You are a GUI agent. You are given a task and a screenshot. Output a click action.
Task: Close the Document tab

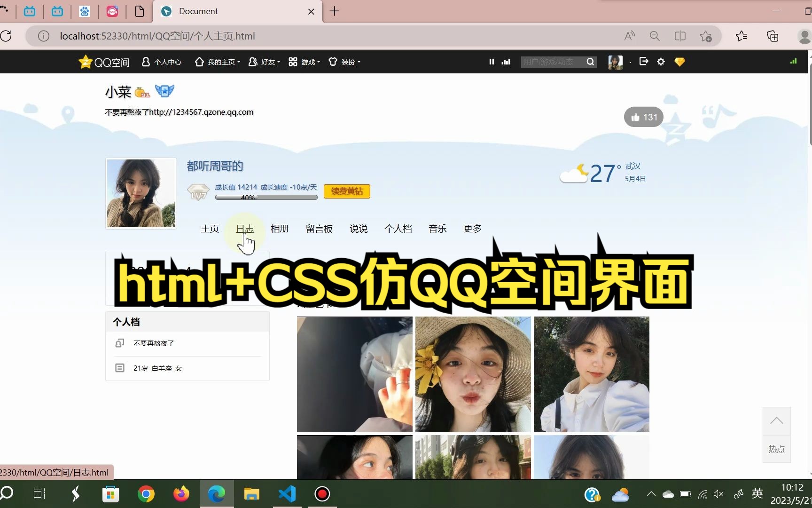(x=311, y=12)
